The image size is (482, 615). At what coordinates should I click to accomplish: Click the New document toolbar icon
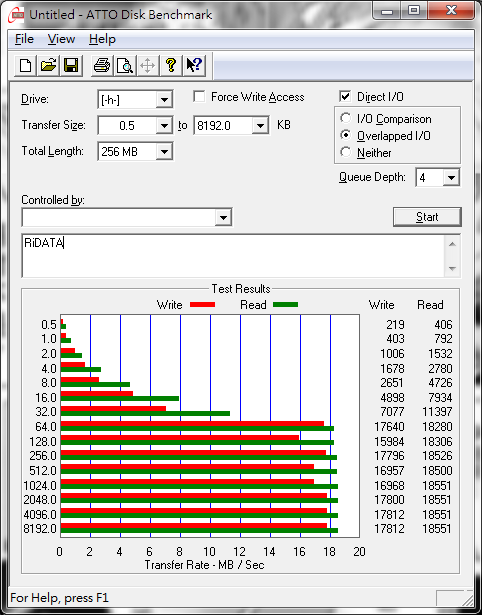(x=25, y=65)
